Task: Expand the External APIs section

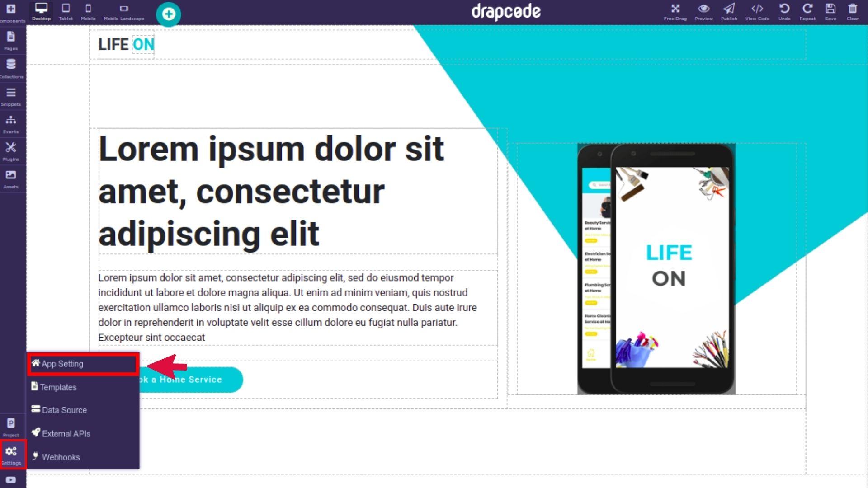Action: click(x=66, y=433)
